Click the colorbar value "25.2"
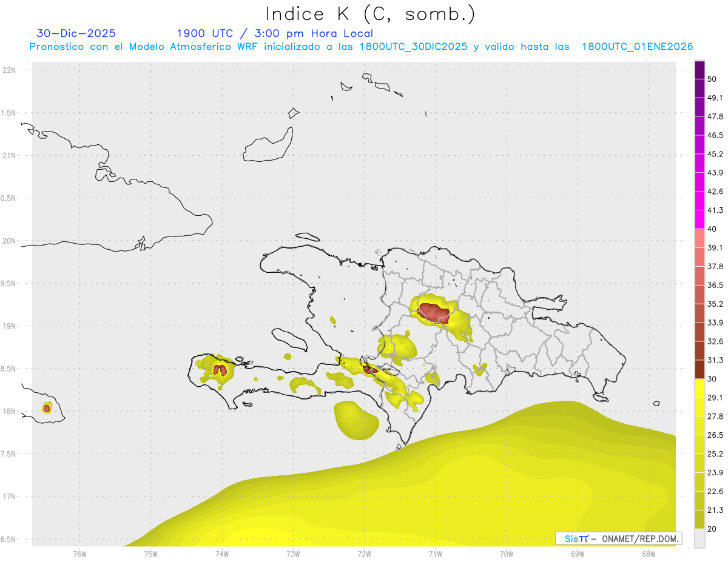Viewport: 728px width, 562px height. (715, 453)
